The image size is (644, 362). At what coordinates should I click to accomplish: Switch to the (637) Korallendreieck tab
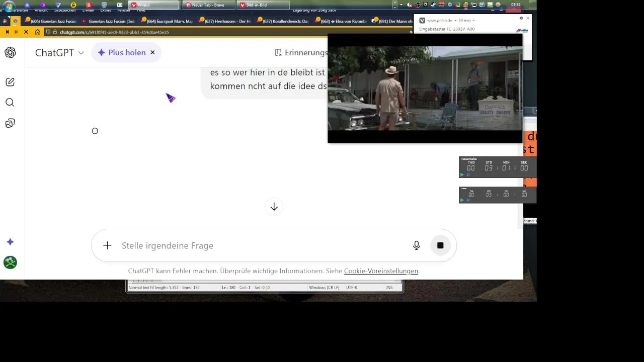click(282, 21)
